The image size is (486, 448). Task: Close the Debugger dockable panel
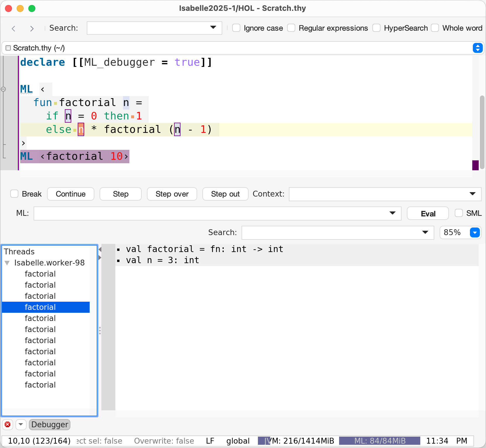click(x=8, y=424)
